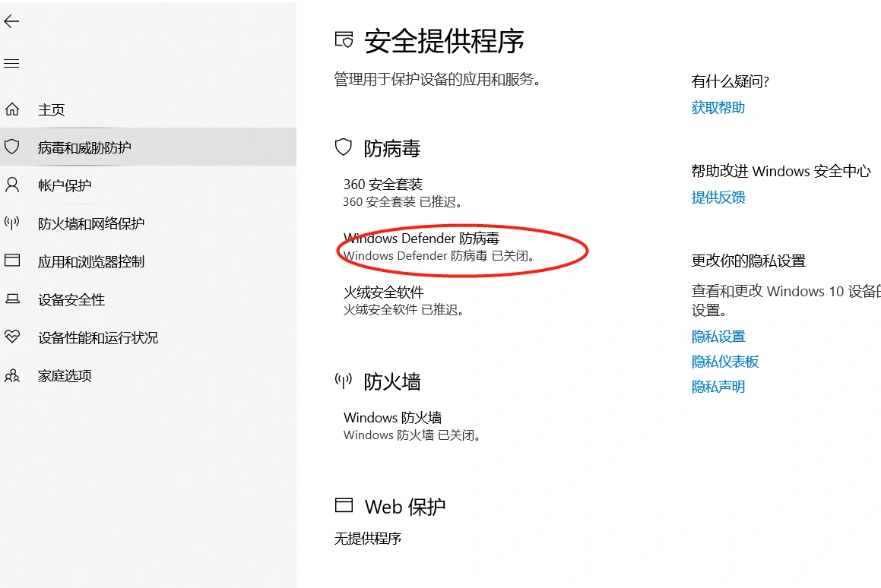The height and width of the screenshot is (588, 881).
Task: Click the back arrow at top left
Action: 11,21
